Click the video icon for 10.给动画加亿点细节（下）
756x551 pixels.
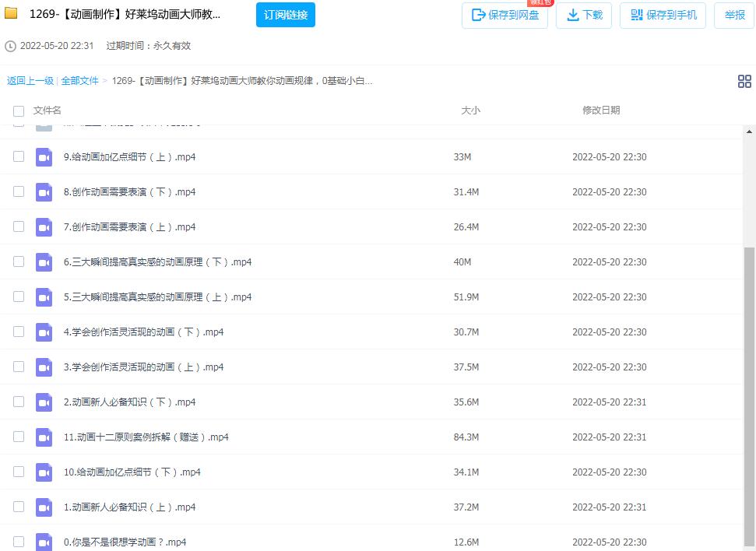44,472
